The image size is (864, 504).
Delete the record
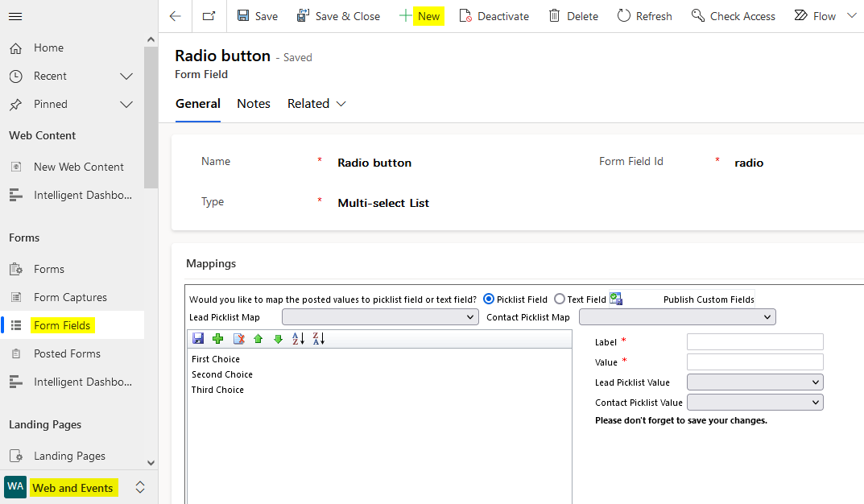pos(573,16)
